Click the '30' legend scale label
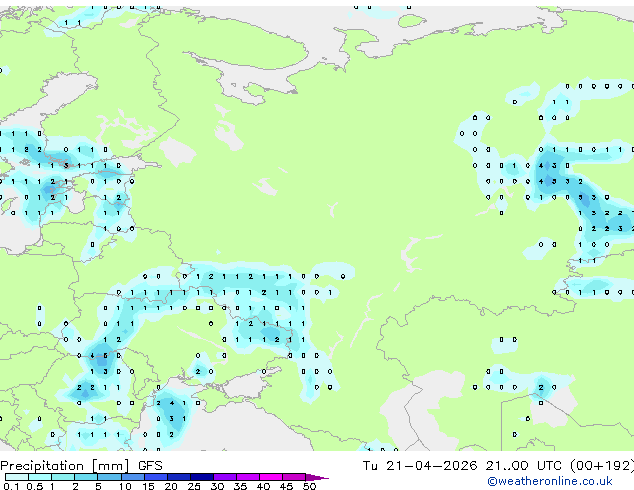Viewport: 634px width, 490px height. [217, 486]
